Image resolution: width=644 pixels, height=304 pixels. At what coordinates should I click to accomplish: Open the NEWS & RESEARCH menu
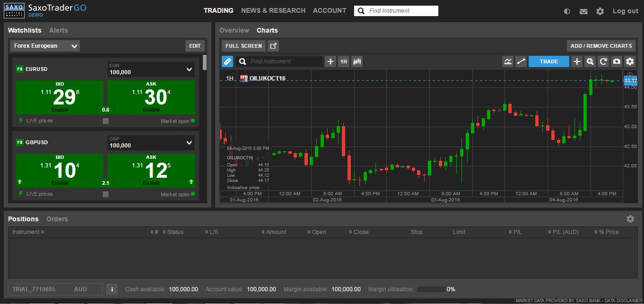tap(273, 10)
